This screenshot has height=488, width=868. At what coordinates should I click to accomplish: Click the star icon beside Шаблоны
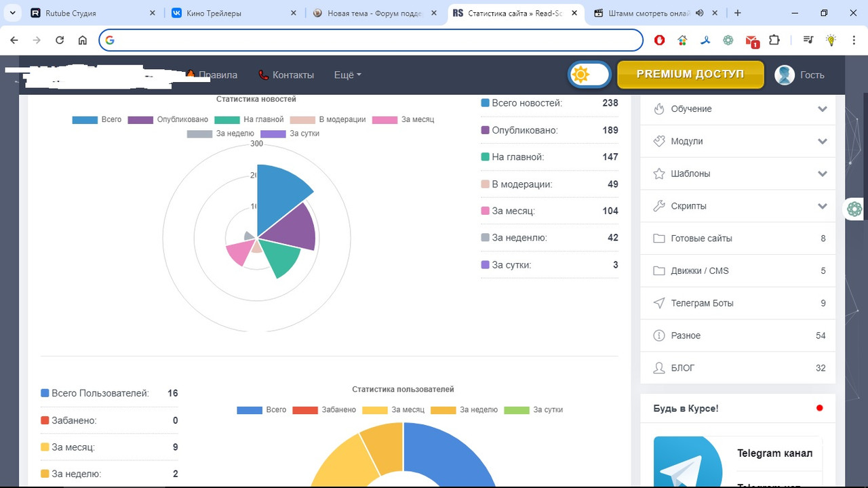tap(658, 174)
